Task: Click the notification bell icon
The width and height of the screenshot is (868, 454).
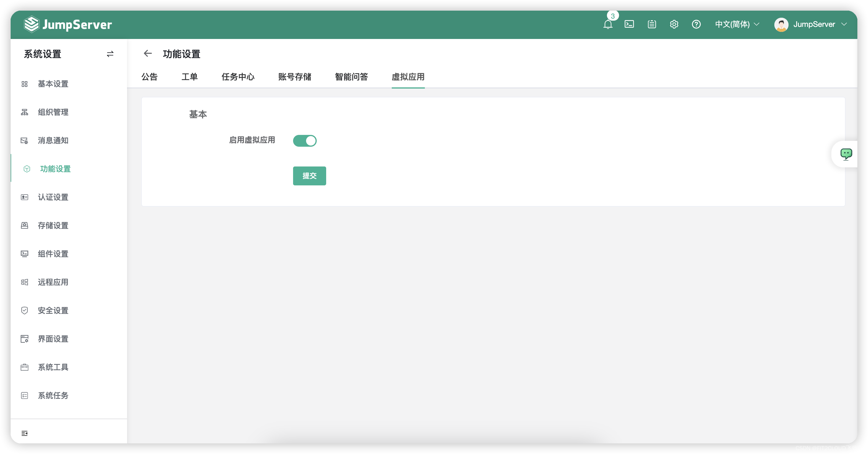Action: (x=608, y=24)
